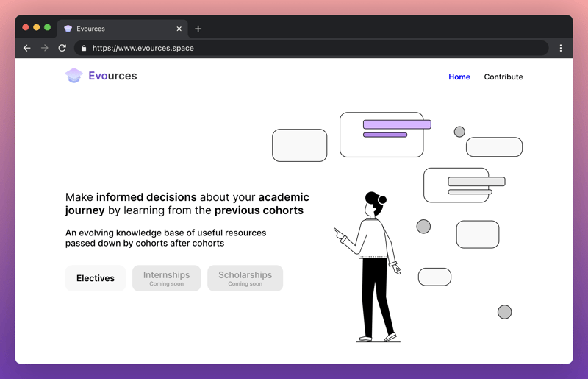Go to the Home nav link
The image size is (588, 379).
tap(459, 77)
